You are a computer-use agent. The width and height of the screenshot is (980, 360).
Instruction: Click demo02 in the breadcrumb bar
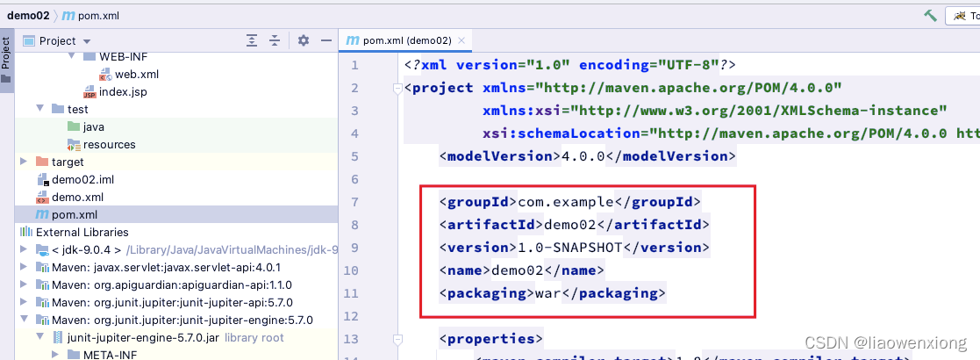(28, 16)
